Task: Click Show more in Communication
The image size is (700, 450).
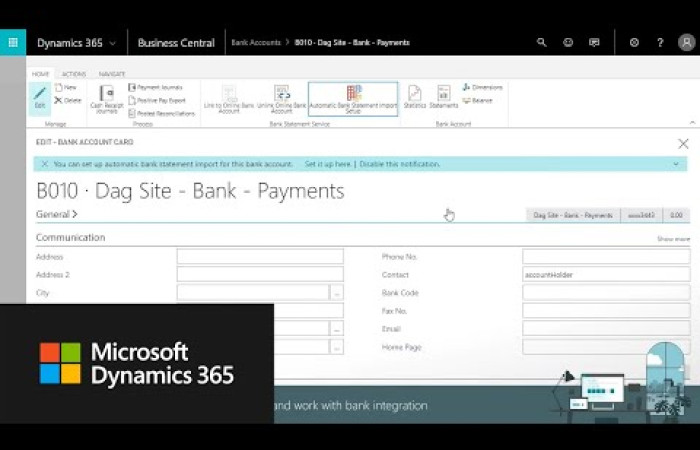Action: (673, 239)
